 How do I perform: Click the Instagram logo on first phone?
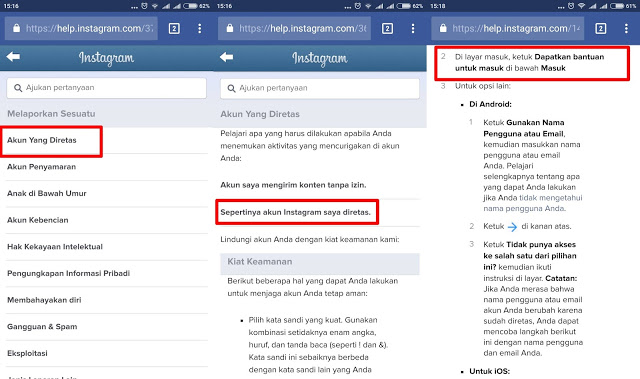(106, 58)
